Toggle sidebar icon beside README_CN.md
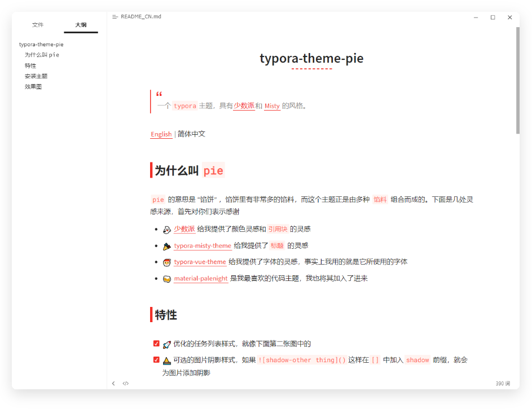Viewport: 532px width, 413px height. 115,16
